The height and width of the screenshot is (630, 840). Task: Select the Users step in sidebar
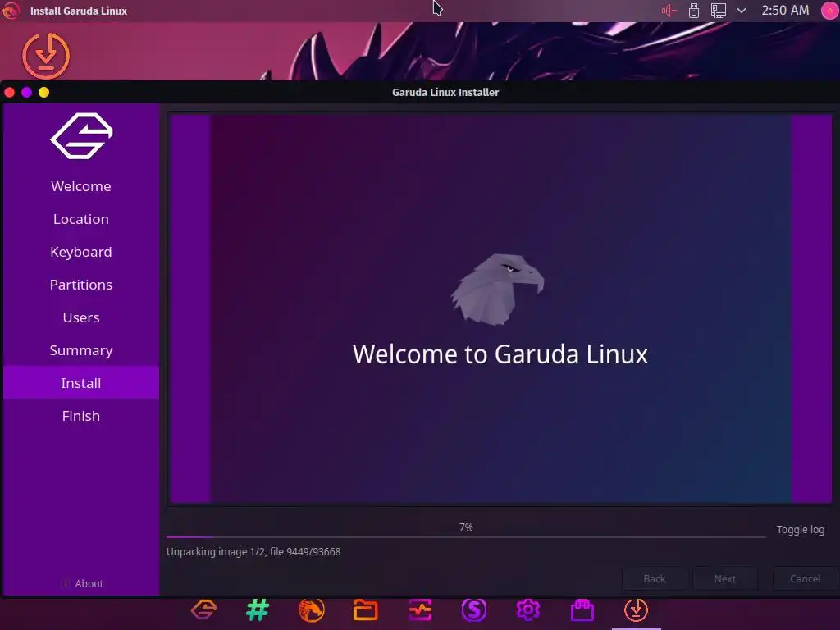(81, 317)
